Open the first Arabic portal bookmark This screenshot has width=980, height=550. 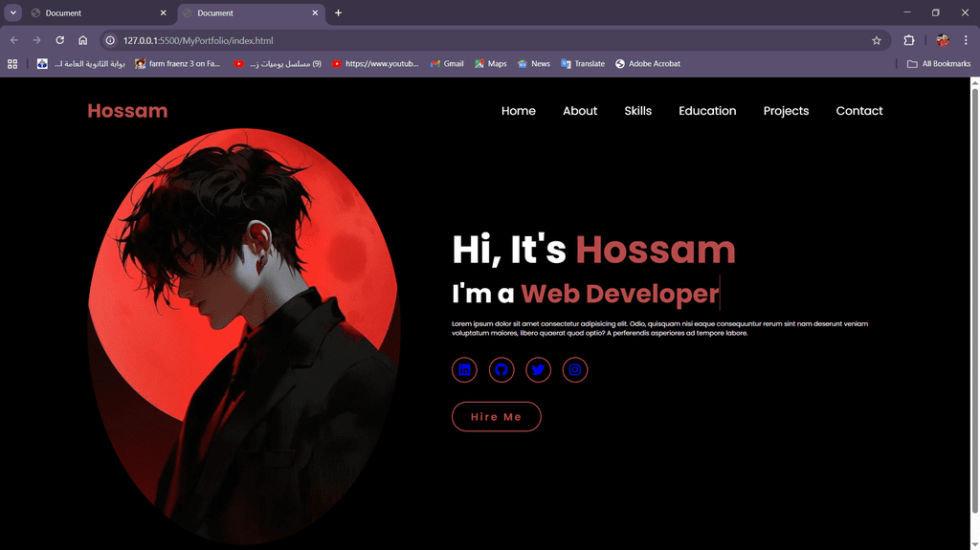point(80,64)
